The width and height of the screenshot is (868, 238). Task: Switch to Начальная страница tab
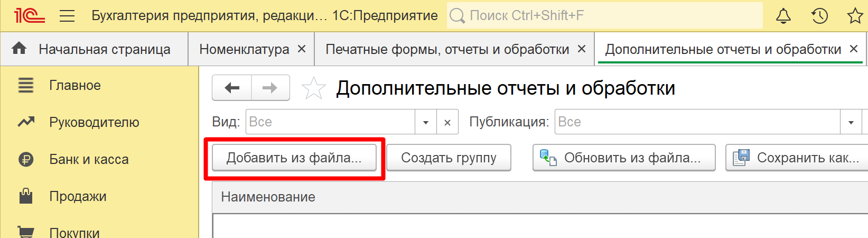point(94,49)
